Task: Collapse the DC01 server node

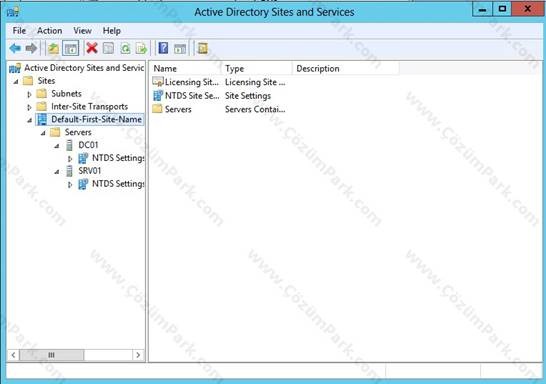Action: 57,146
